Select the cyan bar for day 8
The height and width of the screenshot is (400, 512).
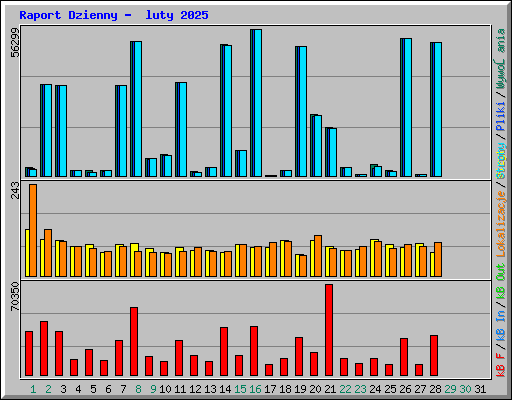coord(137,109)
